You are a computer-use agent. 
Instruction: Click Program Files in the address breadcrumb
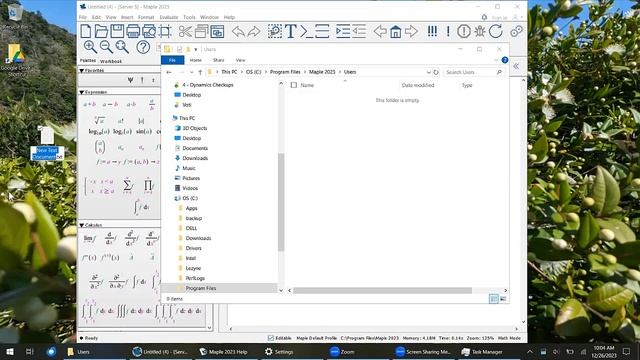[285, 72]
